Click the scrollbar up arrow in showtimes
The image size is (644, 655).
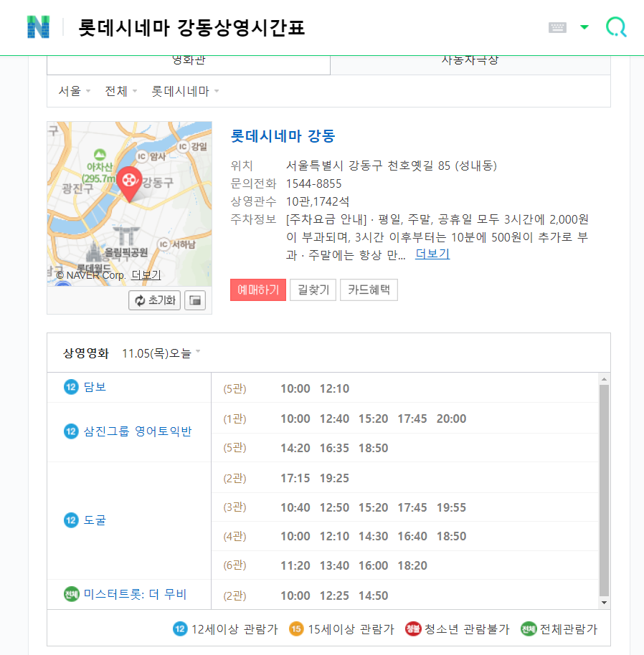[x=604, y=379]
